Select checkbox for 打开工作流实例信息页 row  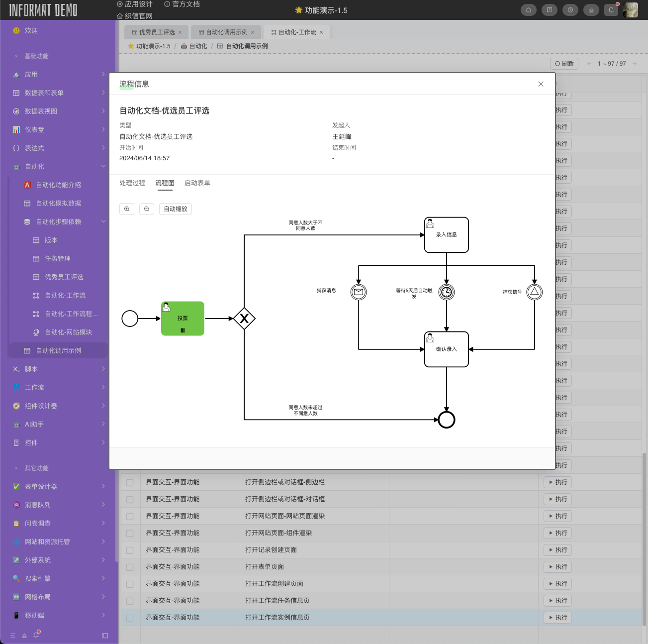pos(130,618)
